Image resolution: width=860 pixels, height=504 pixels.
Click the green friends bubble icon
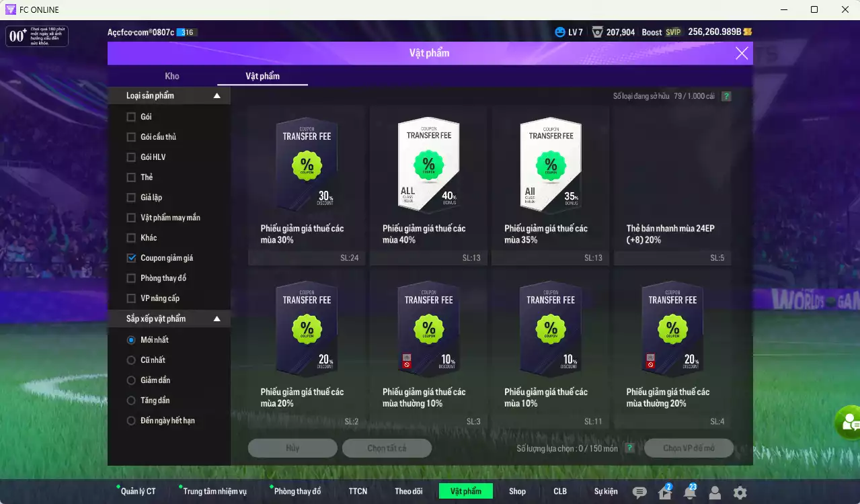(x=848, y=422)
